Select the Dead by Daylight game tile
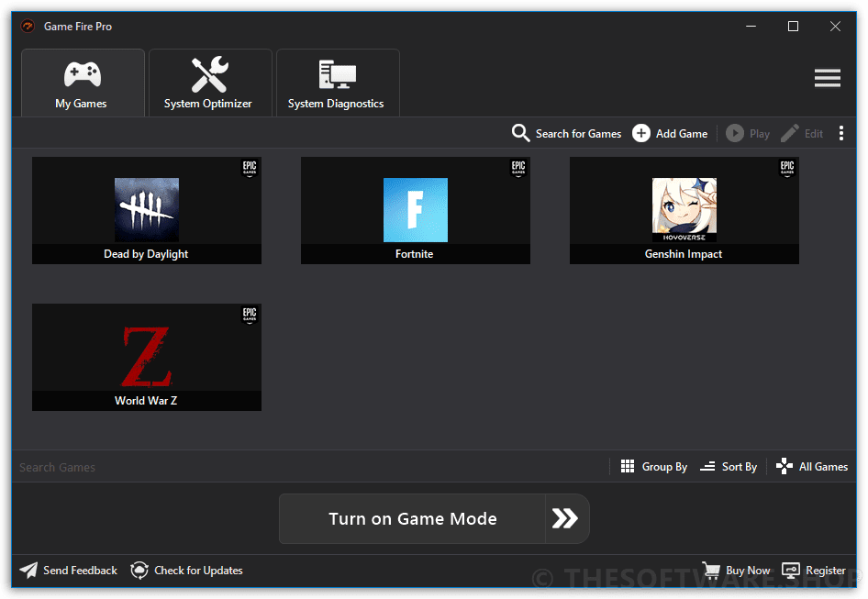868x599 pixels. (x=147, y=210)
